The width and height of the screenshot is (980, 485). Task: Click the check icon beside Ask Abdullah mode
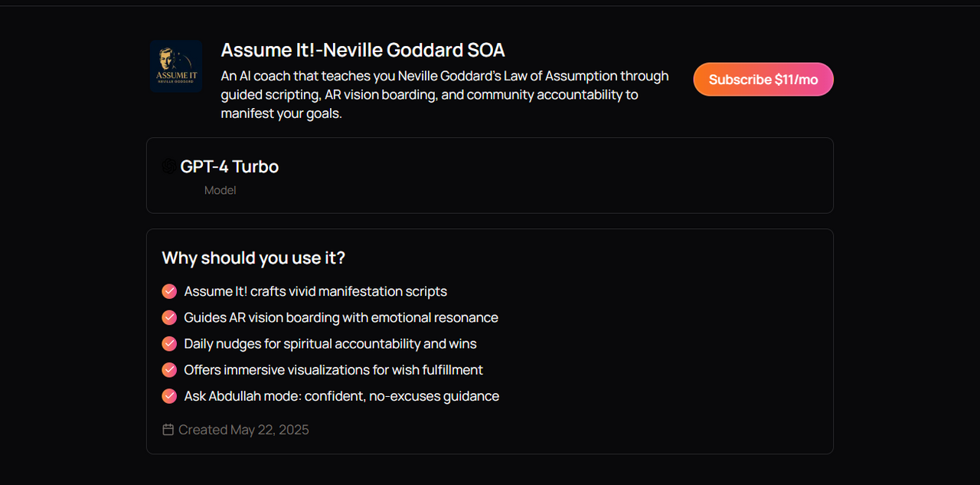click(x=169, y=396)
